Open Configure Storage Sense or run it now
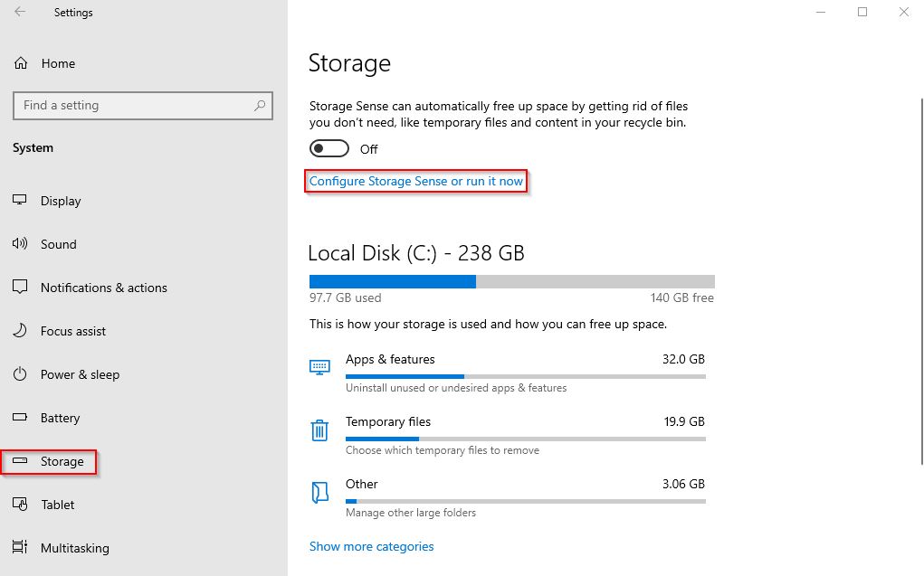Screen dimensions: 924x576 [415, 181]
